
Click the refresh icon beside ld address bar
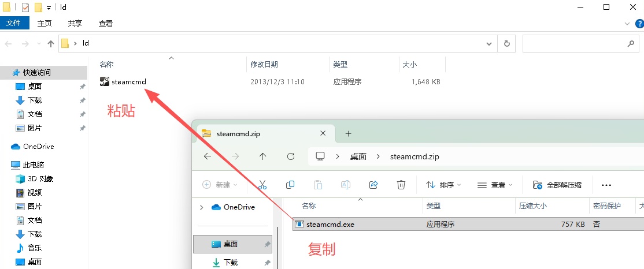coord(506,43)
